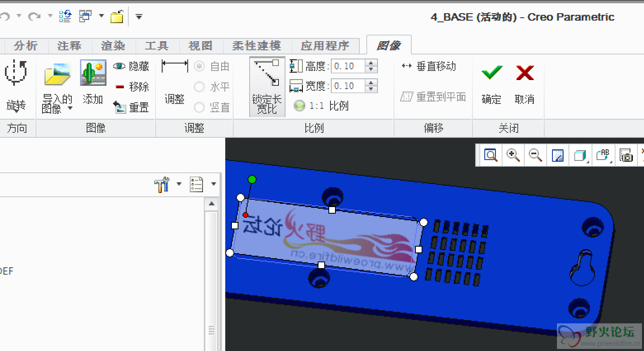Screen dimensions: 644x351
Task: Click the Refit zoom-window icon in graphics toolbar
Action: (491, 155)
